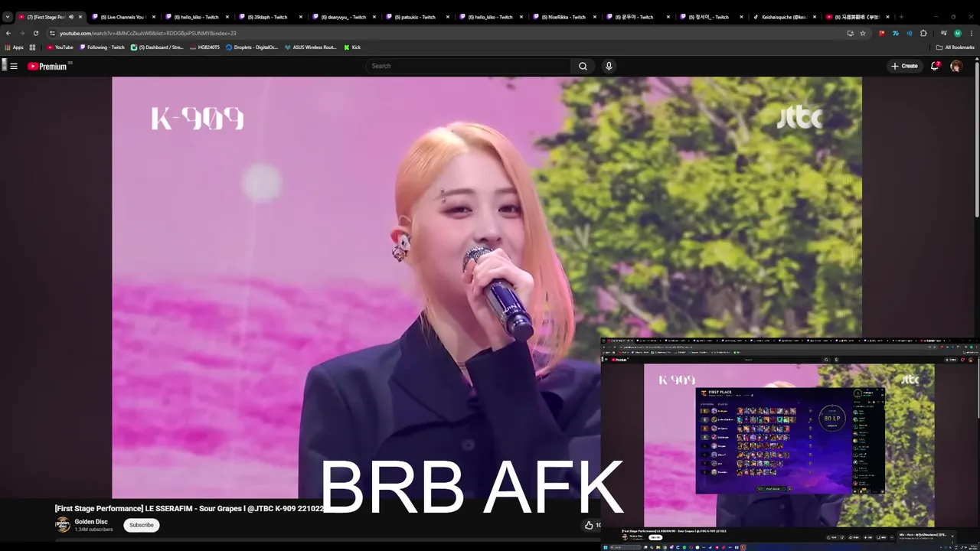The image size is (980, 551).
Task: Open the Dashboard / Stre... bookmark
Action: pos(157,47)
